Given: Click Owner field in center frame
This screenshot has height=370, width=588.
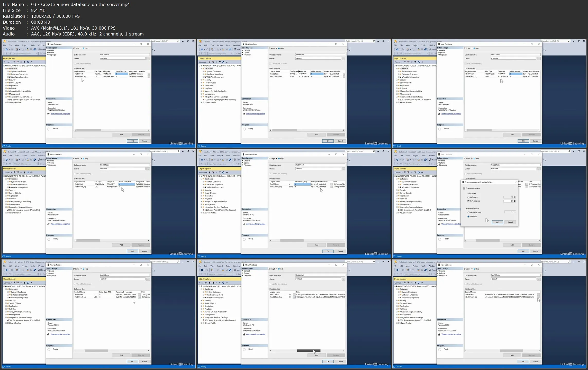Looking at the screenshot, I should (x=318, y=169).
